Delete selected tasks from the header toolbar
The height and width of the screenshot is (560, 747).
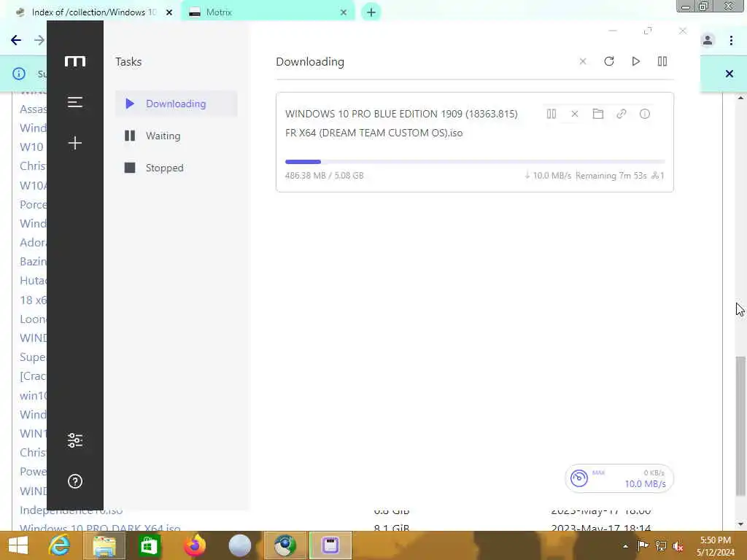tap(583, 61)
